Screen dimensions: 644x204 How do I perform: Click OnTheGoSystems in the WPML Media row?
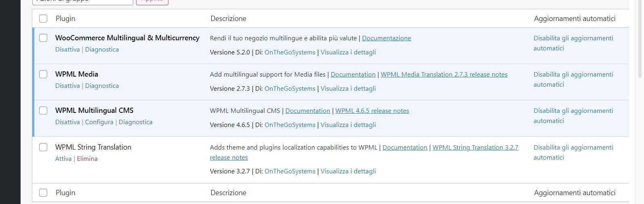[290, 88]
